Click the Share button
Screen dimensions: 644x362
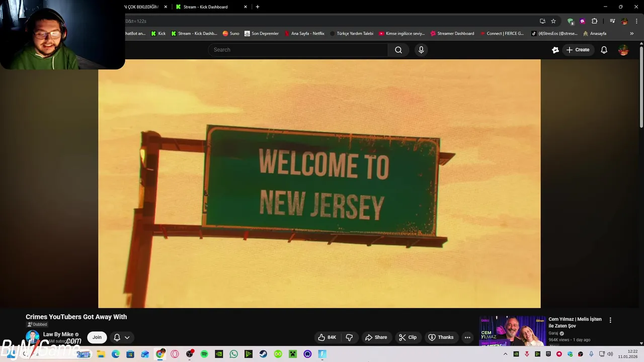click(x=376, y=337)
